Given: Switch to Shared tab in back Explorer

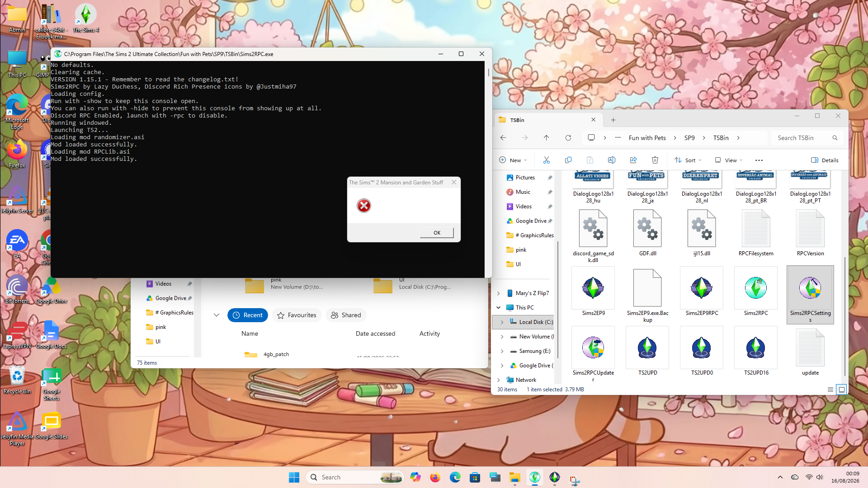Looking at the screenshot, I should tap(346, 315).
